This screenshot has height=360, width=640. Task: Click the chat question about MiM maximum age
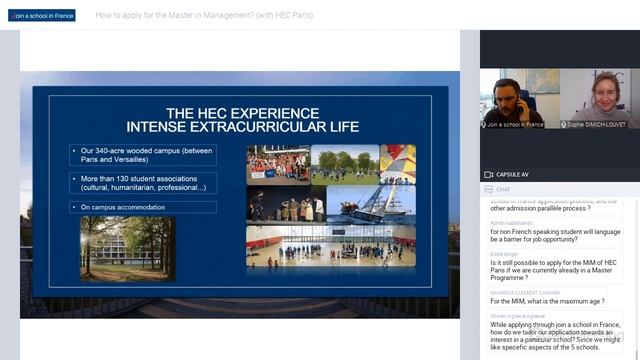point(547,298)
